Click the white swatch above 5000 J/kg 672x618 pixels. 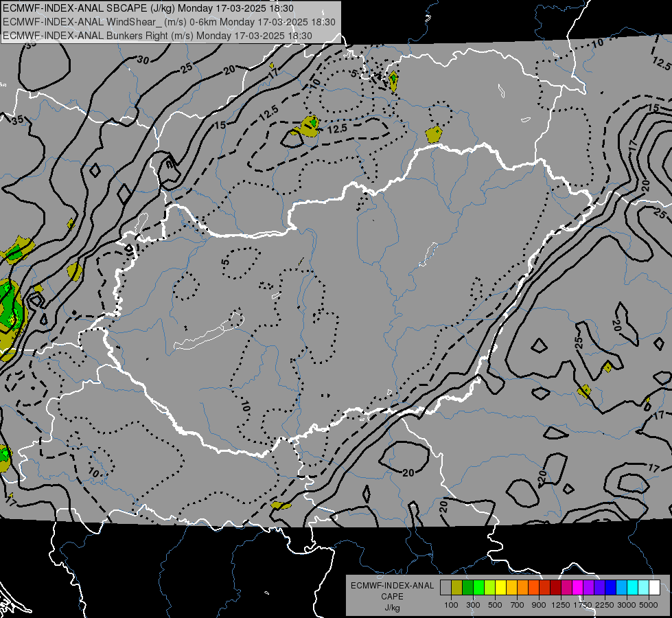pos(654,587)
